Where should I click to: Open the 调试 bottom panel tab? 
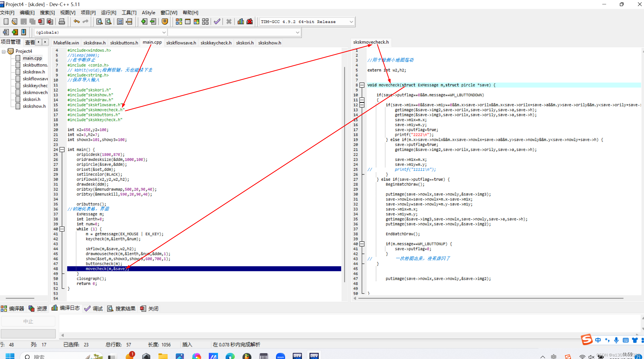click(94, 309)
